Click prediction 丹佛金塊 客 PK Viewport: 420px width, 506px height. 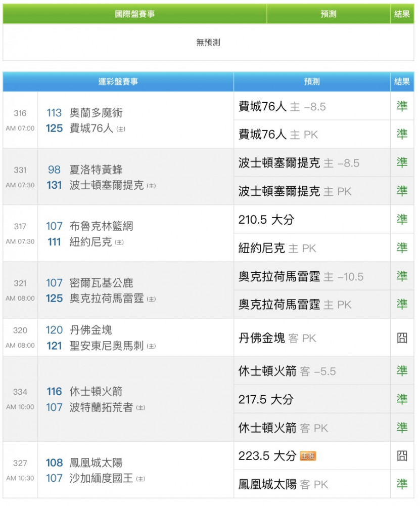coord(277,338)
